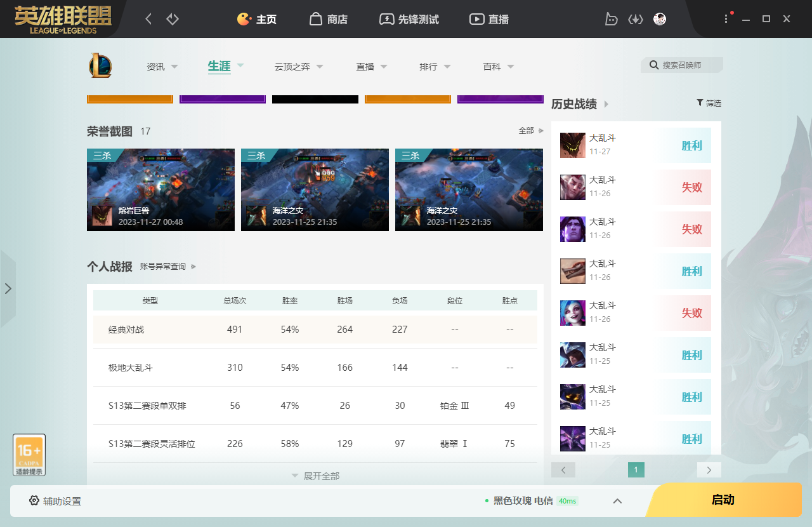Screen dimensions: 812x527
Task: Click the 段位 column header
Action: coord(455,300)
